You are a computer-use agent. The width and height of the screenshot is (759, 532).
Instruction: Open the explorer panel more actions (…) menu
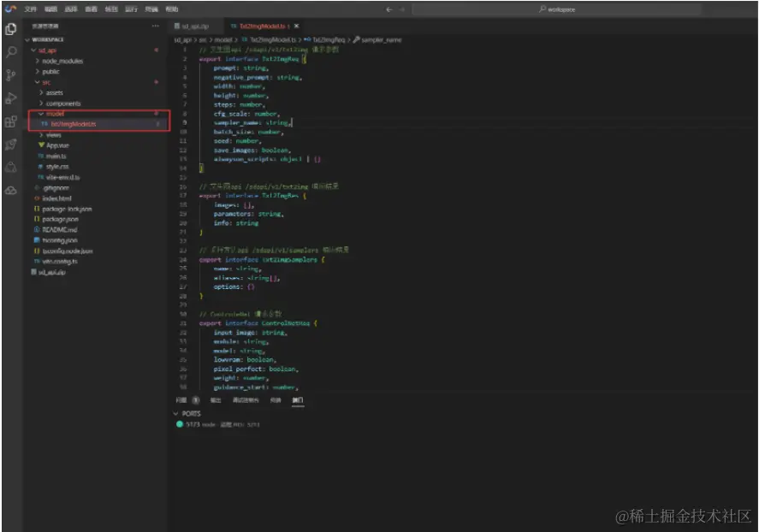click(x=156, y=27)
